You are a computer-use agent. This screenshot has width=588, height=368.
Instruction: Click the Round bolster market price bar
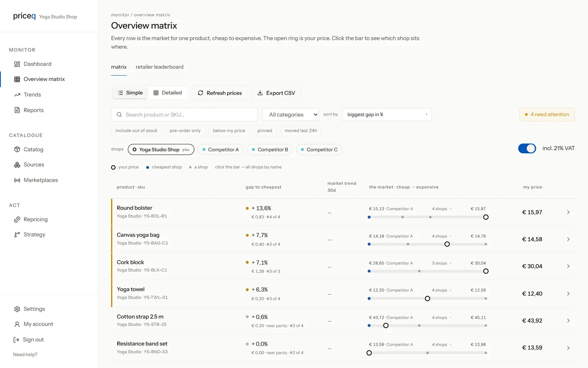coord(428,217)
